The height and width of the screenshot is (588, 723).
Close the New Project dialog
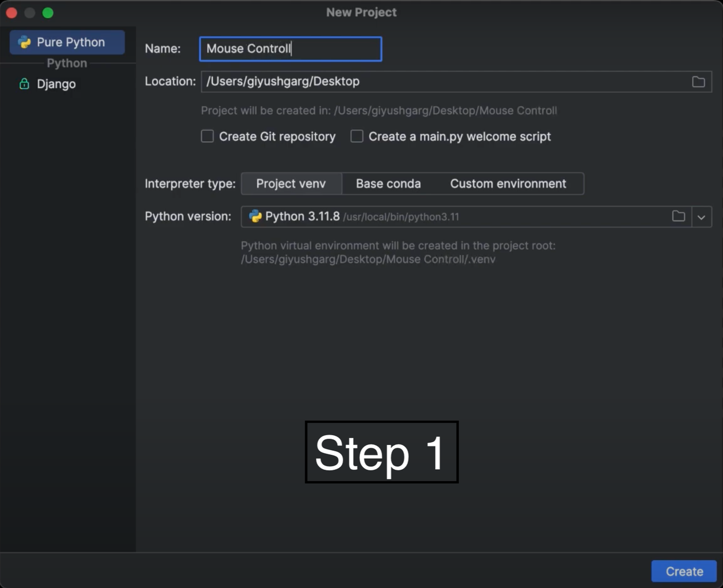pos(11,12)
